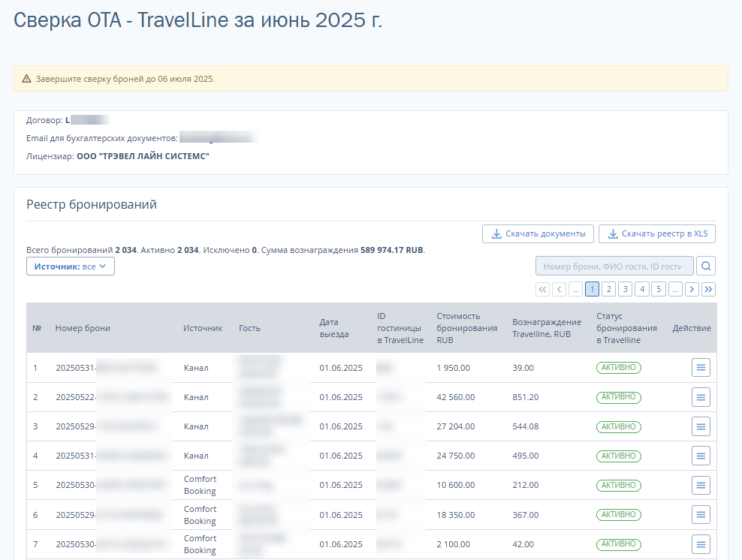The height and width of the screenshot is (560, 742).
Task: Open action menu for booking row 5
Action: [701, 485]
